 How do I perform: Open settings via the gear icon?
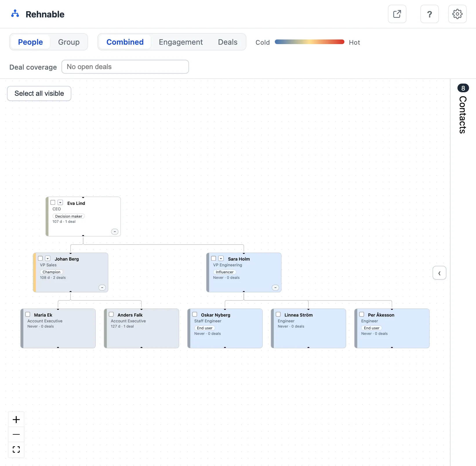point(457,14)
